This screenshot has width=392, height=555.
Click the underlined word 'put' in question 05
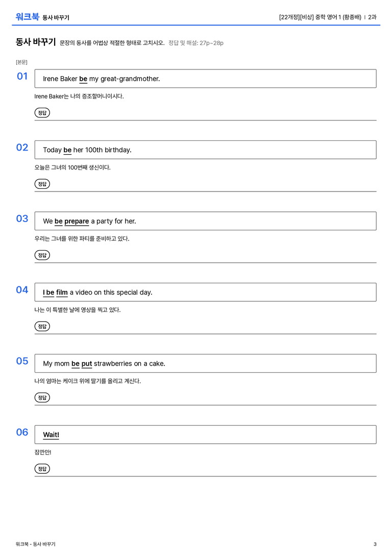(87, 364)
